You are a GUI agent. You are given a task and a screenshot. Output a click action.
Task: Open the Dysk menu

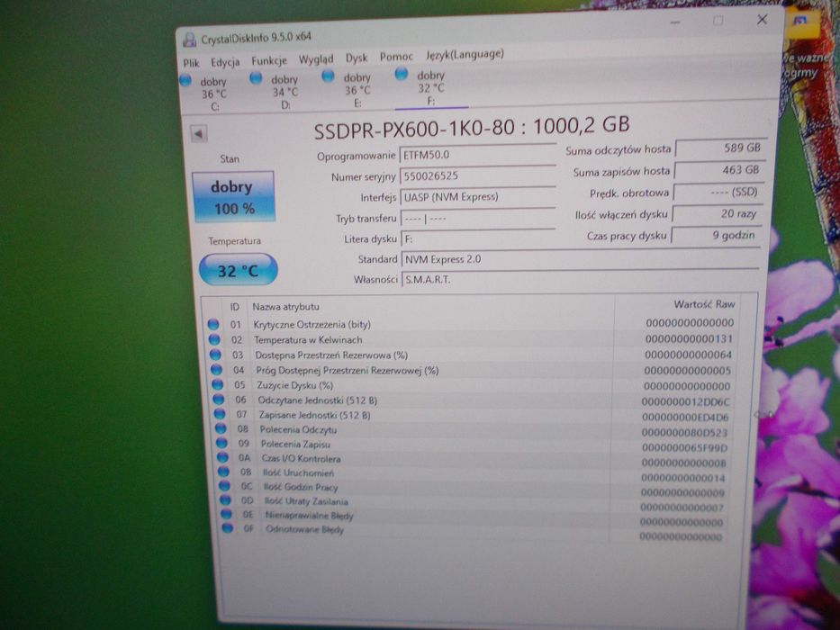click(x=357, y=58)
